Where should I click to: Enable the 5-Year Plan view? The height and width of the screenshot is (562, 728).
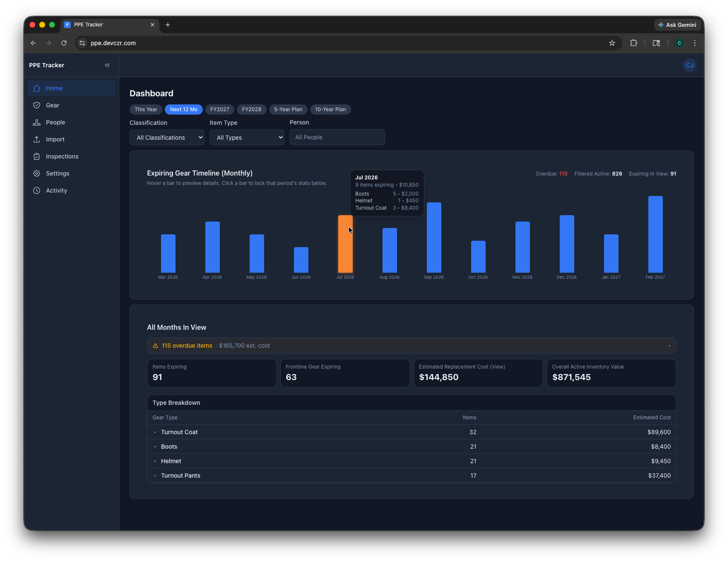pos(288,110)
